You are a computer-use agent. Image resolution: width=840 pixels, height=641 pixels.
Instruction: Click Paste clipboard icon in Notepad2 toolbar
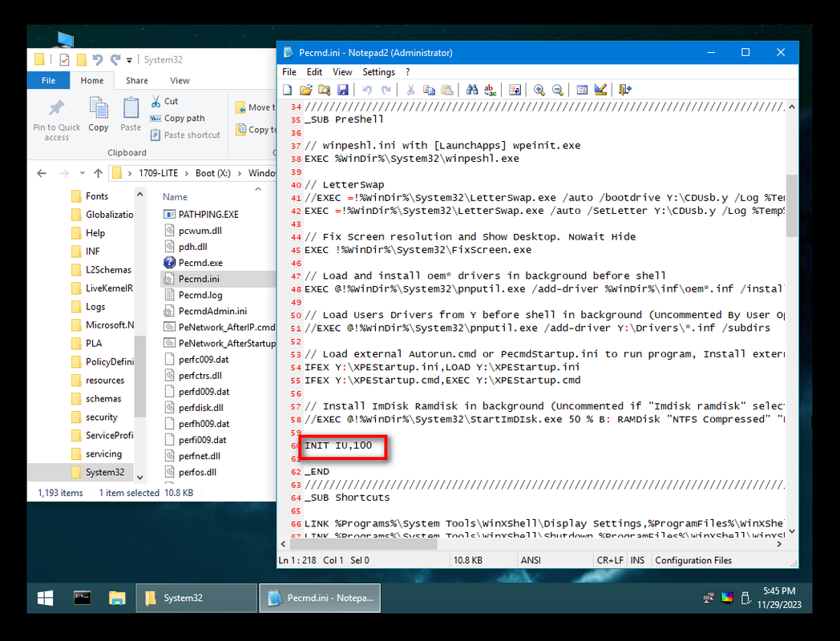pos(447,90)
